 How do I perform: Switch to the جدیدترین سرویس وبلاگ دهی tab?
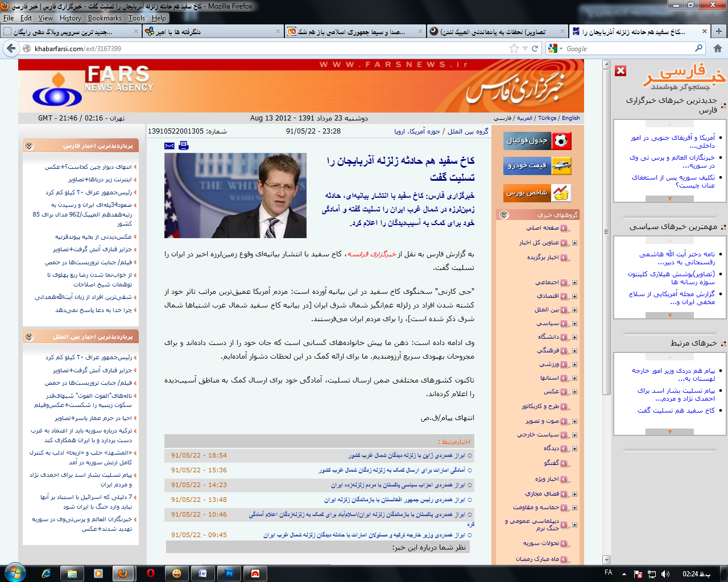point(71,32)
